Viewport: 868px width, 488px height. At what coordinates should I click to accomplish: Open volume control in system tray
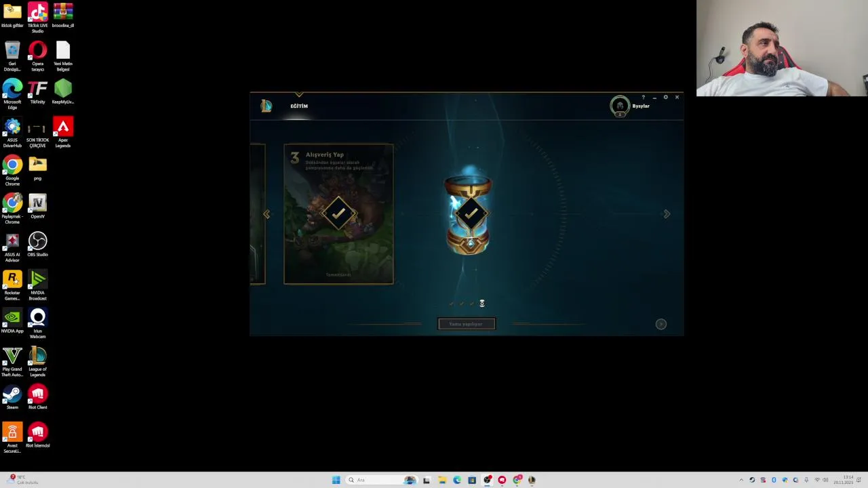coord(825,480)
